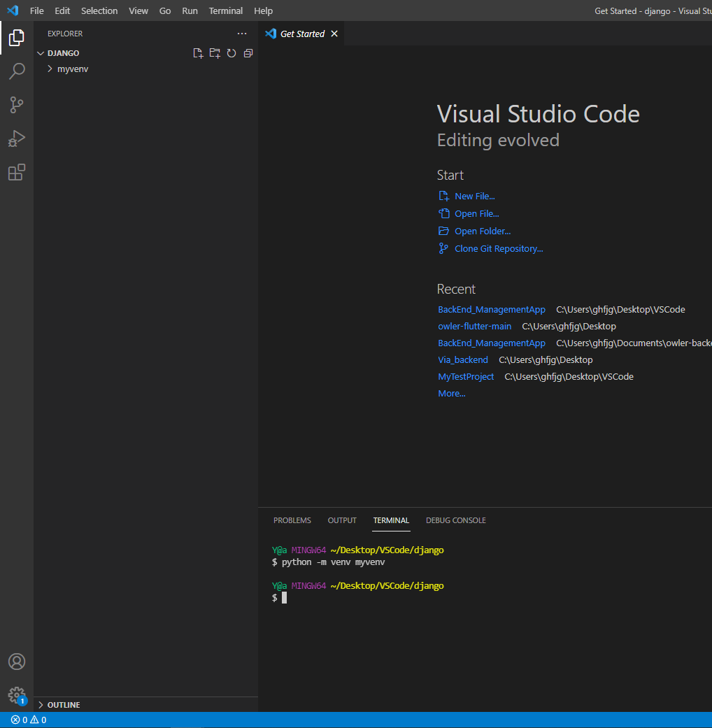Open the Go menu
This screenshot has height=728, width=712.
[x=165, y=10]
